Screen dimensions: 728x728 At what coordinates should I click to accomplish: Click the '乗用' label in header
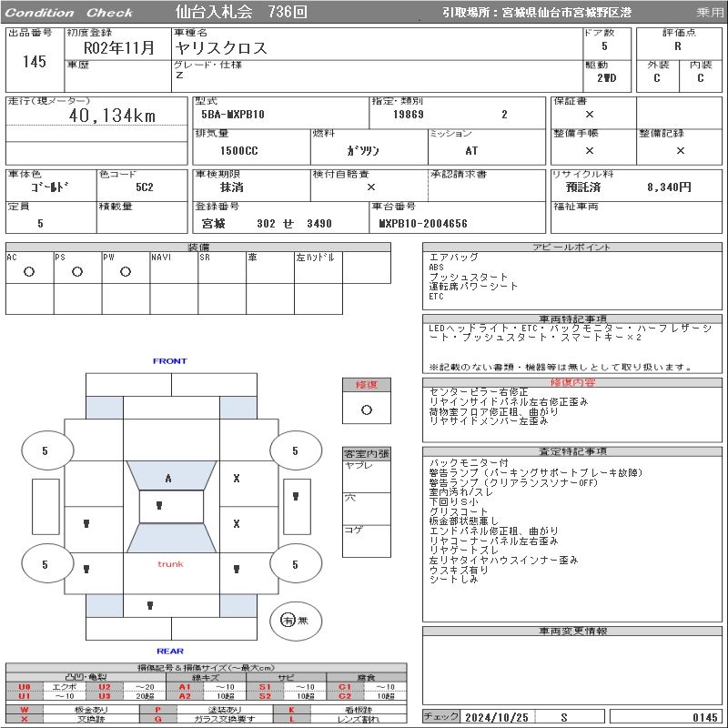pyautogui.click(x=710, y=13)
